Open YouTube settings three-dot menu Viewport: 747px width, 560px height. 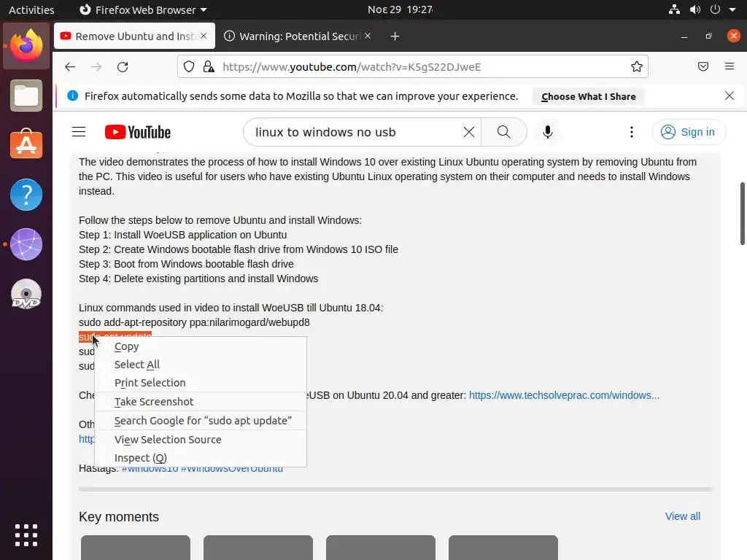[632, 132]
